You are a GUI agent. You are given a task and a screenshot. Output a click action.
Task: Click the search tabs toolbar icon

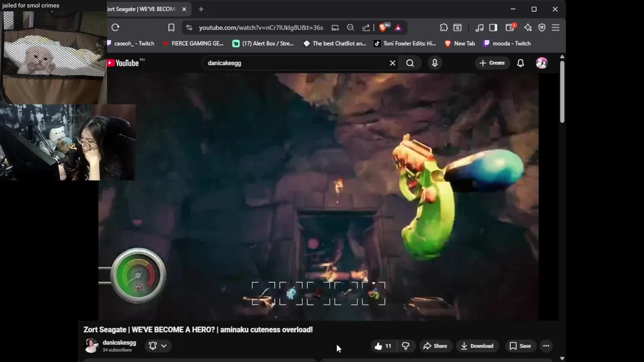(x=457, y=28)
